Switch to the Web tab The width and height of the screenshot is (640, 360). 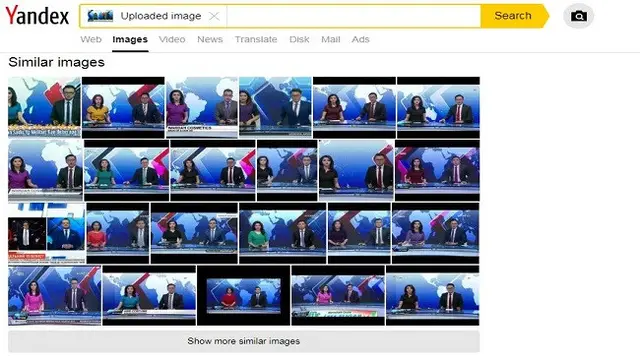[x=91, y=40]
